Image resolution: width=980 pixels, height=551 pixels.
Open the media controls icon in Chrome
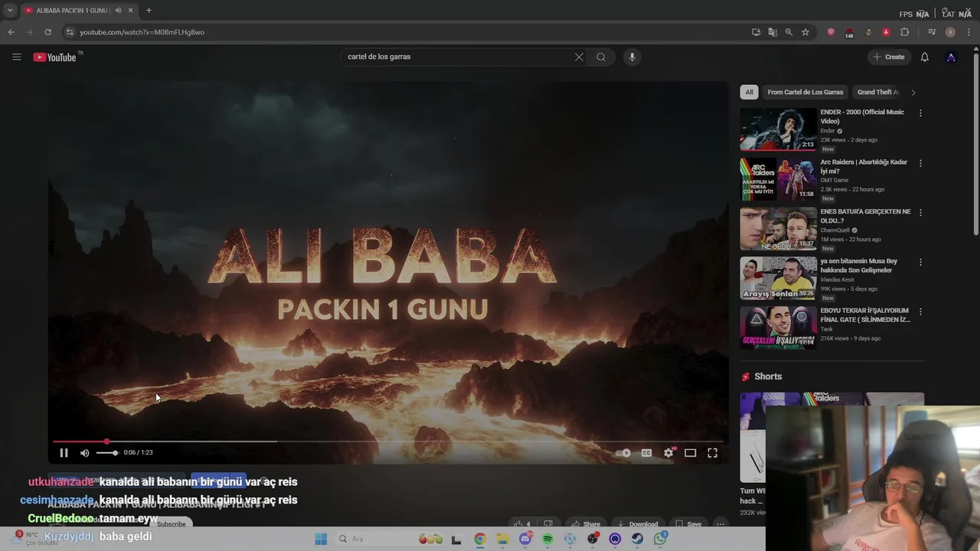coord(932,32)
